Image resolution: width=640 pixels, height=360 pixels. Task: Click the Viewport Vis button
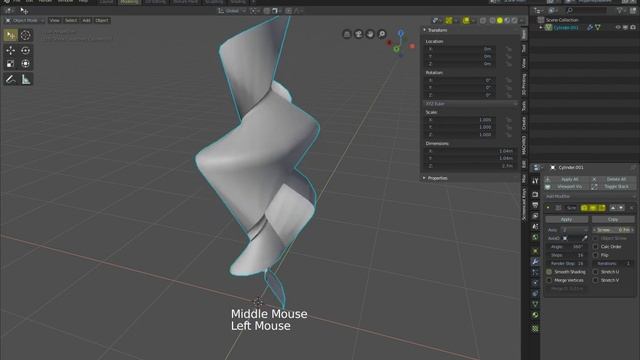click(x=567, y=187)
